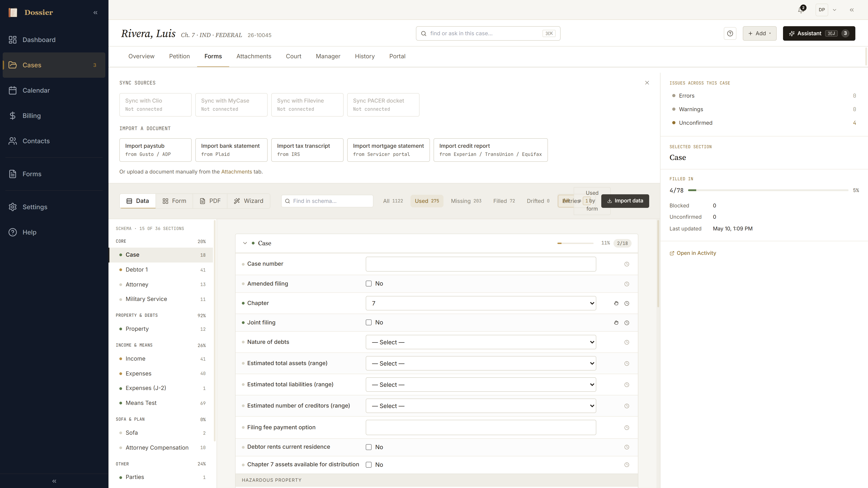Open Dashboard from the sidebar
Viewport: 868px width, 488px height.
pos(54,40)
